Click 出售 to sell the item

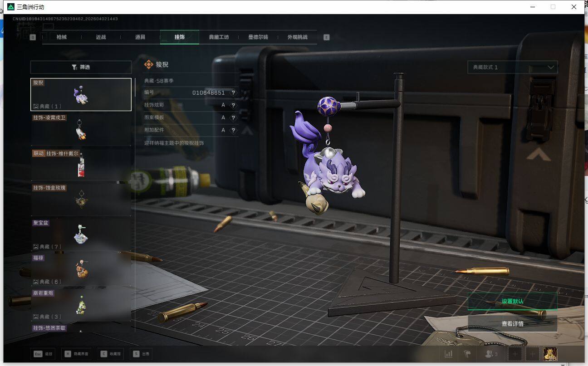[x=141, y=354]
